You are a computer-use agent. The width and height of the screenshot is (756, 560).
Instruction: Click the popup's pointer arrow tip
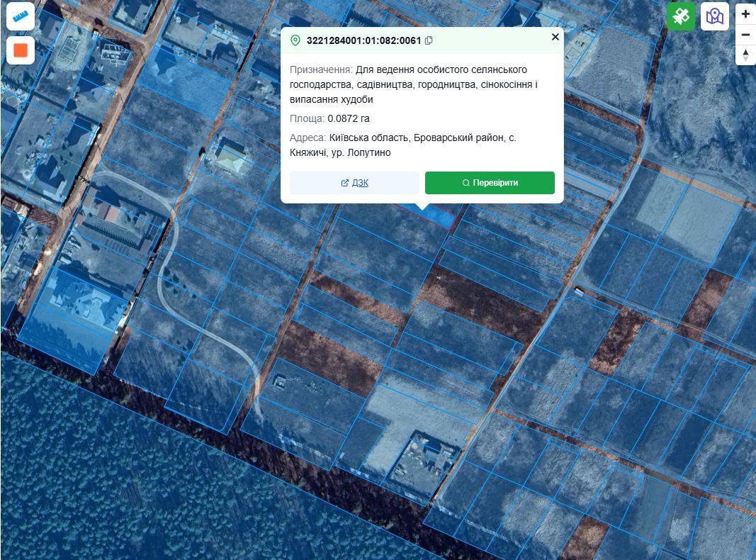coord(422,208)
